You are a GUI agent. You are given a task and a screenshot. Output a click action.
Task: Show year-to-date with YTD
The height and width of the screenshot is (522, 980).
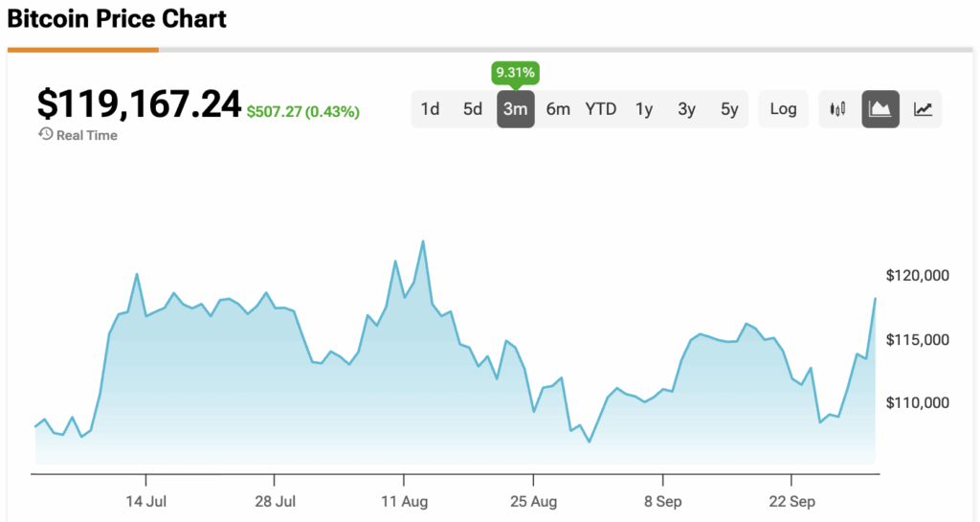click(601, 109)
